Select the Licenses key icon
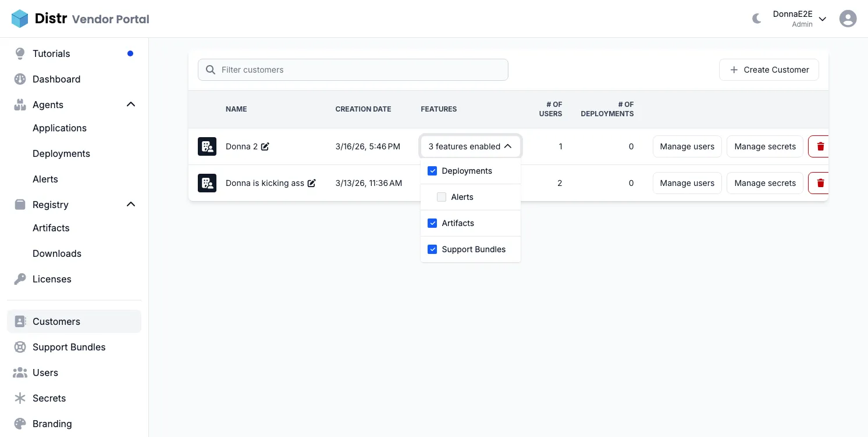The width and height of the screenshot is (868, 437). [20, 279]
